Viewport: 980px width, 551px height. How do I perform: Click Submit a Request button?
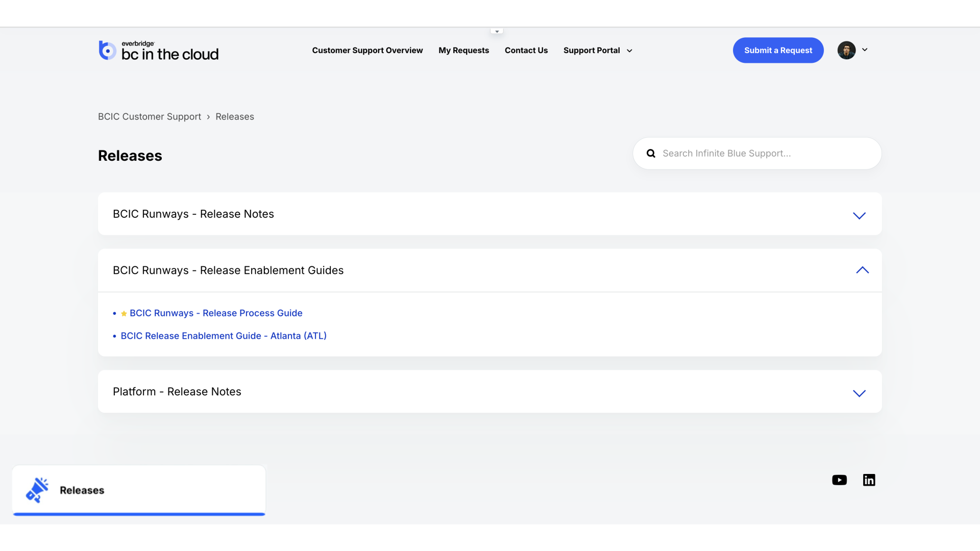tap(778, 51)
